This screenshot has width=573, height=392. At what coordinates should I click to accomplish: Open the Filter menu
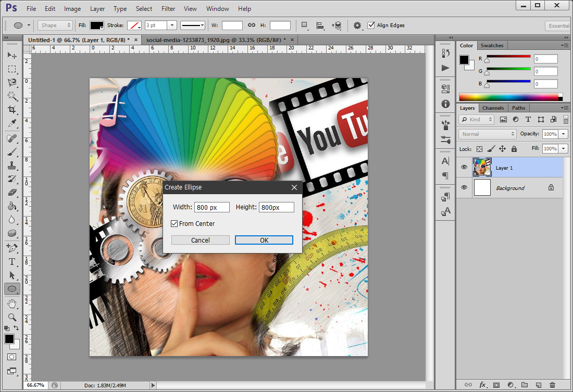pos(168,9)
